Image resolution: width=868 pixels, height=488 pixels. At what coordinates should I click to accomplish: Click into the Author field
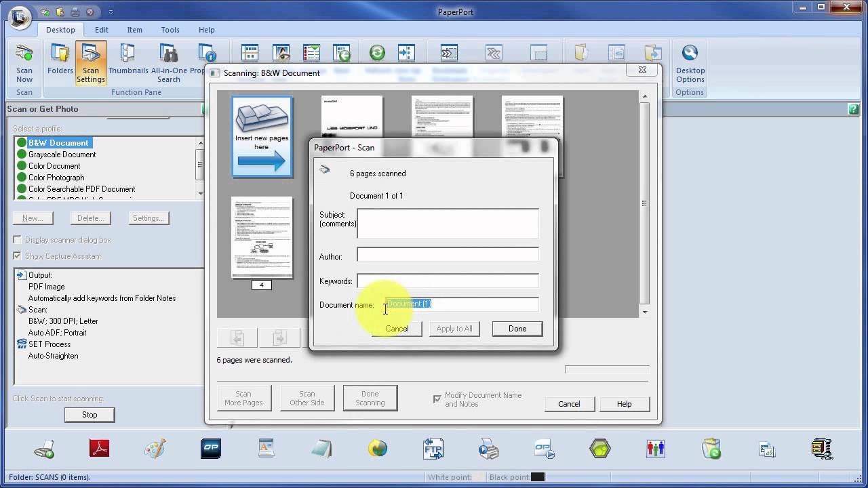click(x=448, y=255)
